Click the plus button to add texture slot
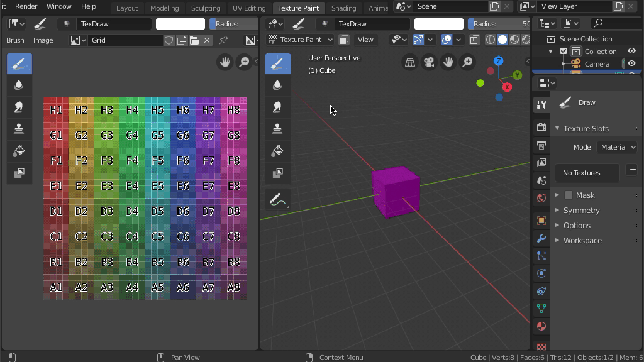Viewport: 644px width, 362px height. click(x=632, y=170)
